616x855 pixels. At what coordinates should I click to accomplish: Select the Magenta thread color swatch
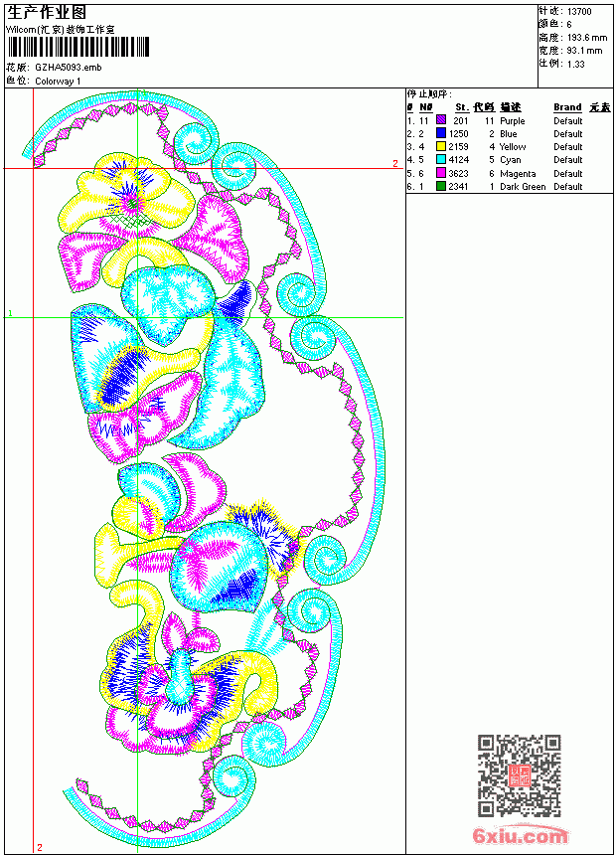[x=441, y=173]
